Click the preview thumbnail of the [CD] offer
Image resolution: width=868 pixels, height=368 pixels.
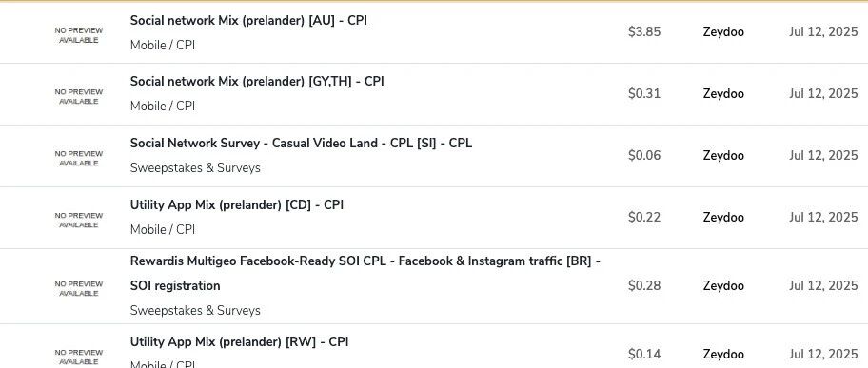[79, 221]
